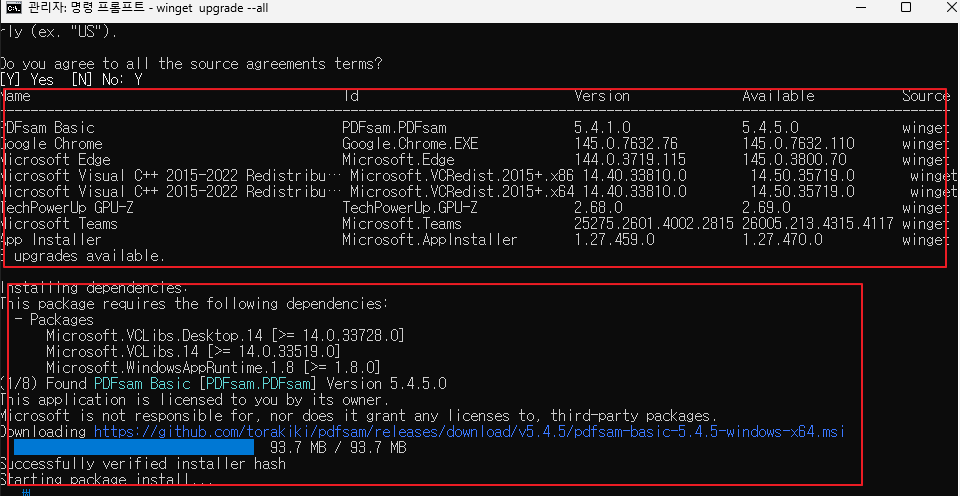Click the 'upgrades available.' summary line

click(x=83, y=256)
